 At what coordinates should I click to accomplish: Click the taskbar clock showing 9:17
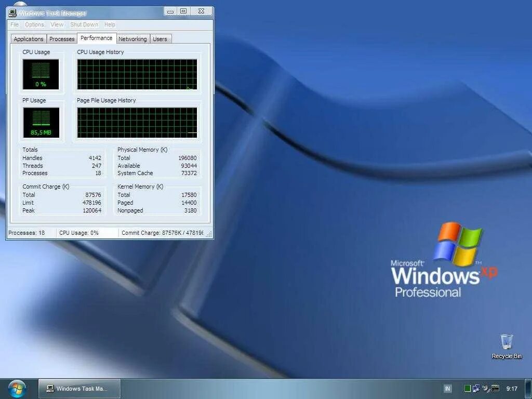[x=512, y=389]
